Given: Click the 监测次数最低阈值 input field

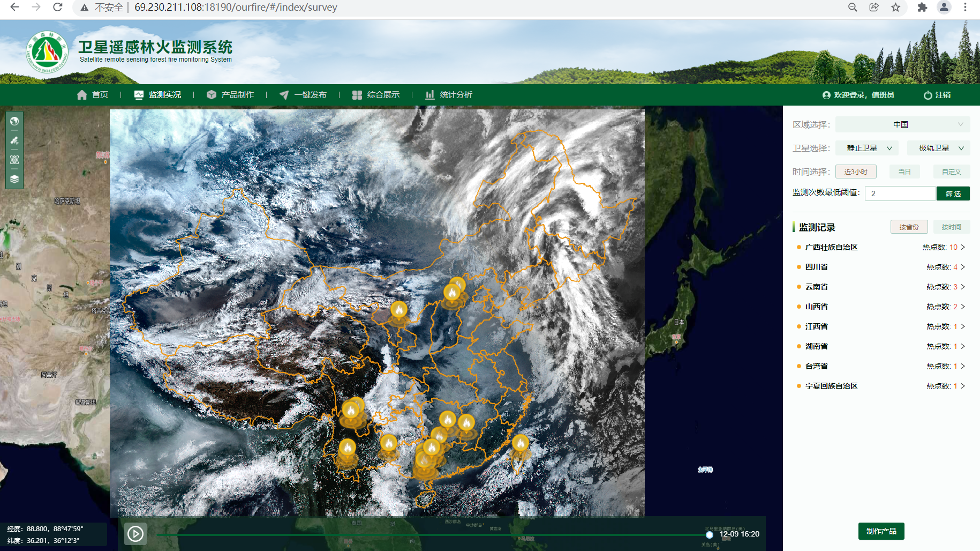Looking at the screenshot, I should 900,193.
